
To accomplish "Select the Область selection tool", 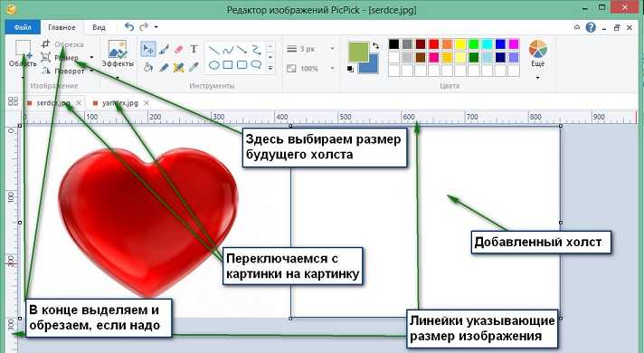I will pyautogui.click(x=23, y=53).
